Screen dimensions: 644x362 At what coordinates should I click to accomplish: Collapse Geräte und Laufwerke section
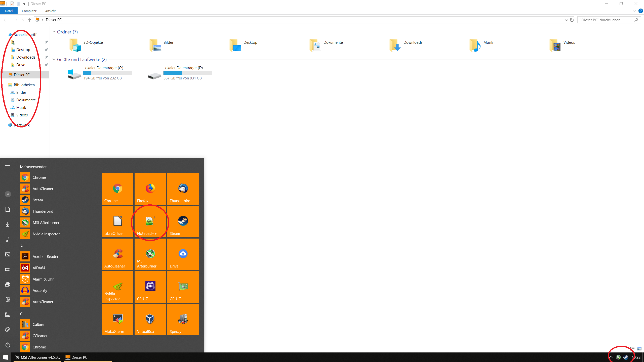(54, 59)
